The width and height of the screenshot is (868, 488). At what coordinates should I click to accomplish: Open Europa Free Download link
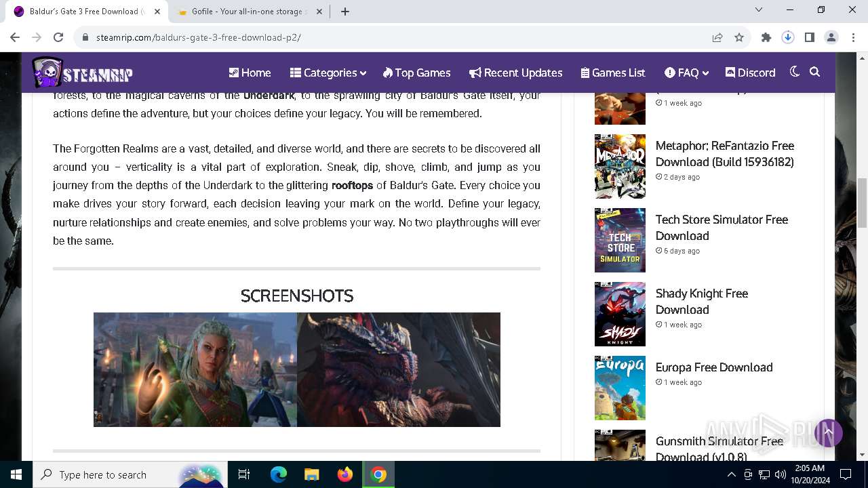tap(714, 367)
